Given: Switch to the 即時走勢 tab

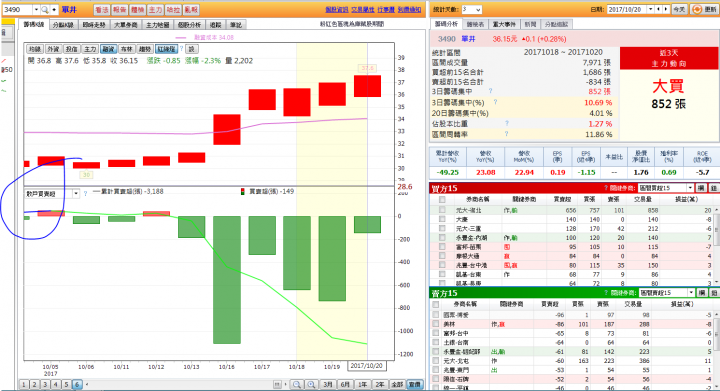Looking at the screenshot, I should pos(94,25).
